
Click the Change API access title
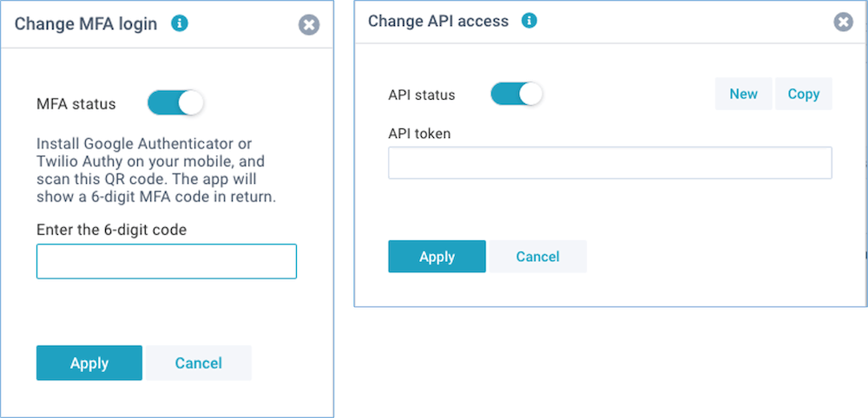click(437, 21)
